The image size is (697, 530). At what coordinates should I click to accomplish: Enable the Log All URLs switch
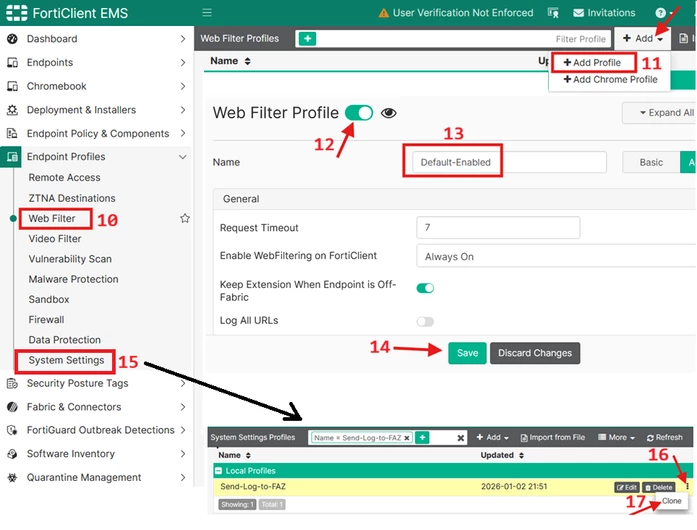[x=425, y=321]
